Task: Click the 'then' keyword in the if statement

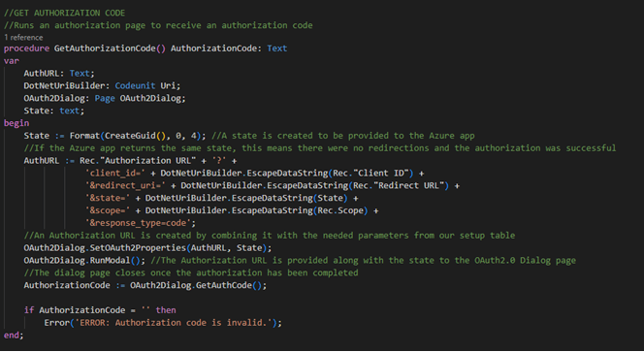Action: click(166, 310)
